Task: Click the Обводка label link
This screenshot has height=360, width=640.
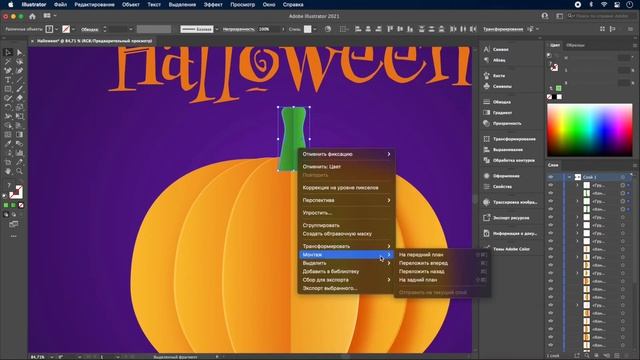Action: point(89,29)
